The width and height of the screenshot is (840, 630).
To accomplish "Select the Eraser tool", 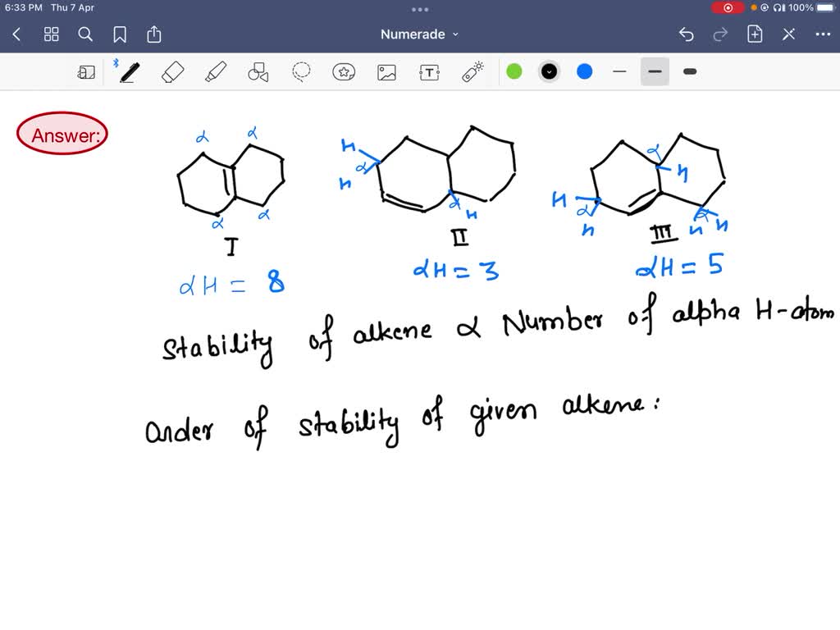I will [172, 71].
